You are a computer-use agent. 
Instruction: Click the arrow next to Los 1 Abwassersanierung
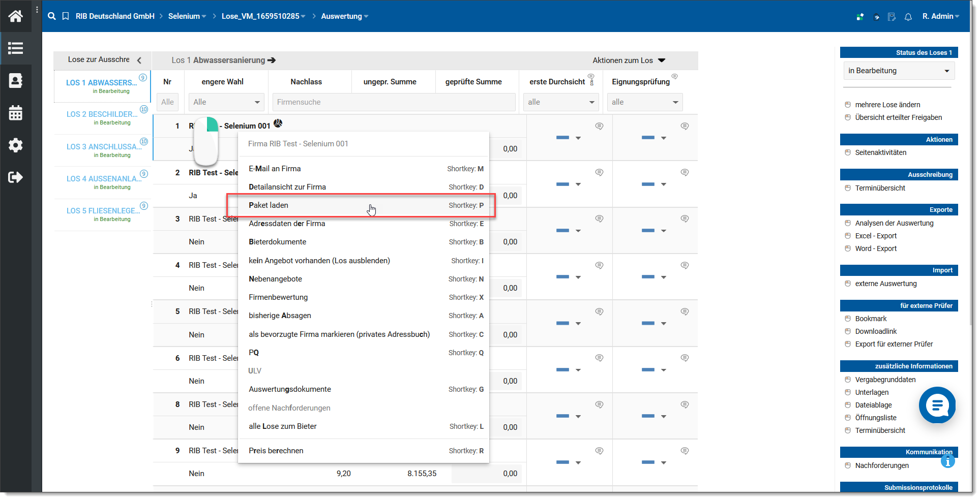tap(272, 60)
